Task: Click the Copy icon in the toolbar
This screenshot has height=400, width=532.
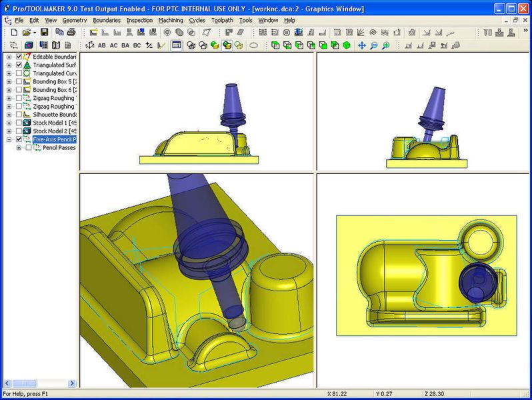Action: coord(59,32)
